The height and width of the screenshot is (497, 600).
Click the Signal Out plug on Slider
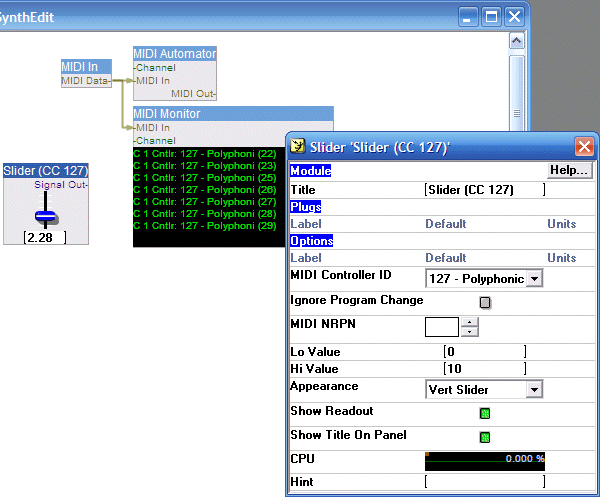tap(61, 185)
